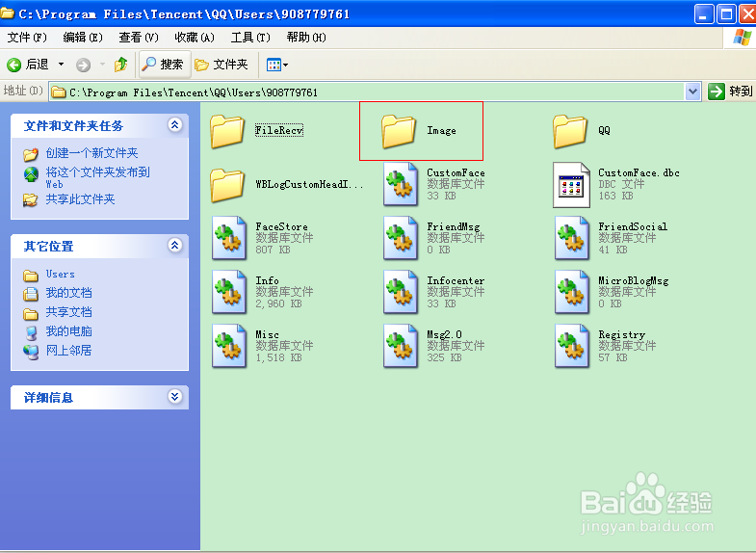Screen dimensions: 756x553
Task: Click the FriendSocial file name
Action: 633,226
